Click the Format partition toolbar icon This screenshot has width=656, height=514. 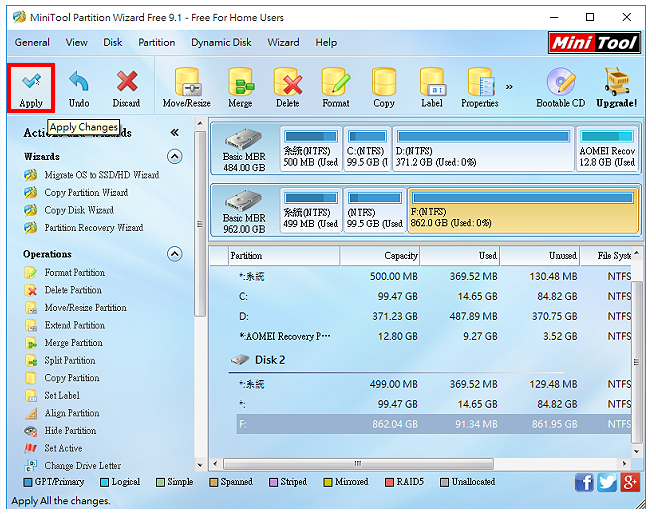336,88
